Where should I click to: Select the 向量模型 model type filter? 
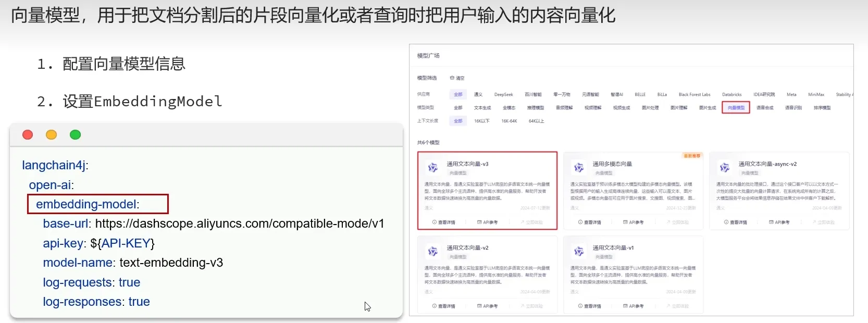coord(736,108)
